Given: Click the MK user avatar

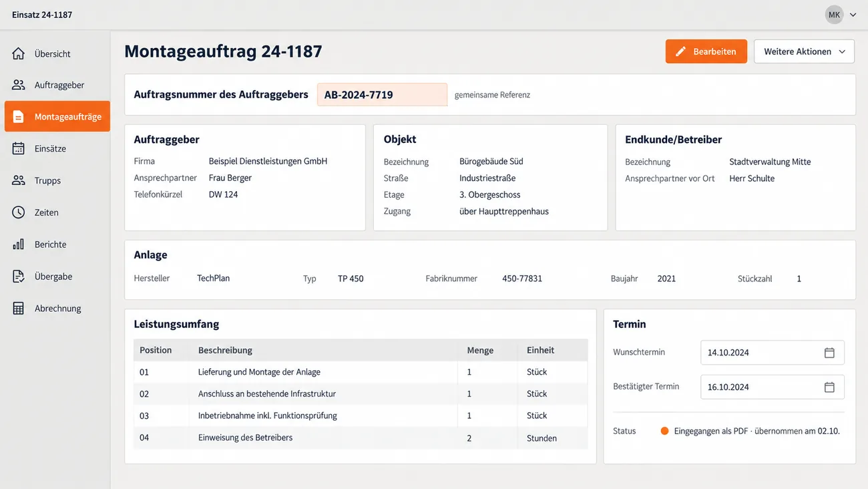Looking at the screenshot, I should coord(834,15).
